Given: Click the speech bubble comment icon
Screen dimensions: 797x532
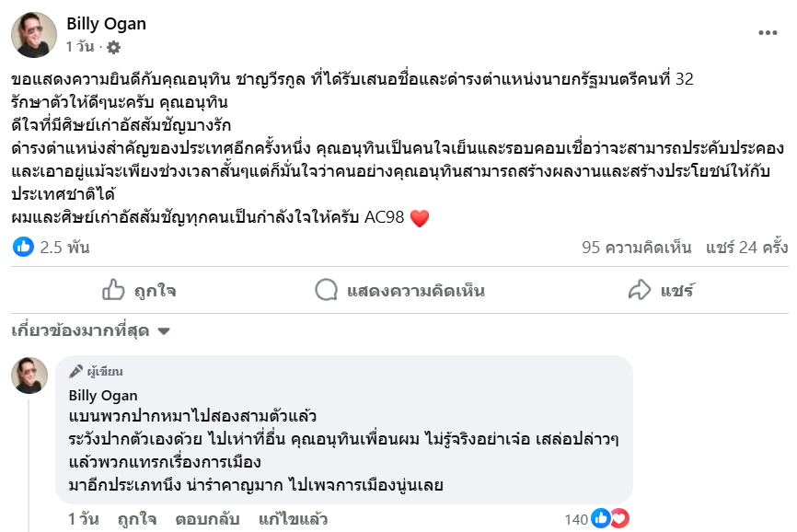Looking at the screenshot, I should tap(326, 291).
